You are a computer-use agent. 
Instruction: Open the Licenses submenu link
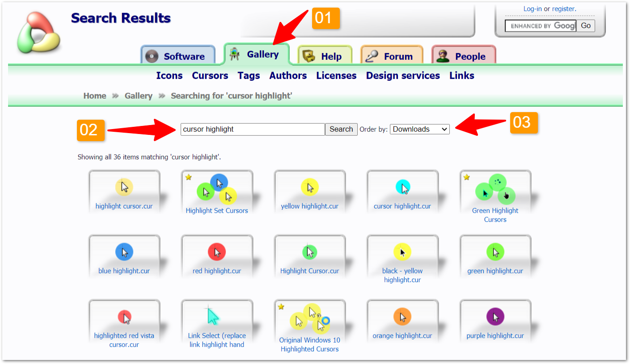(336, 75)
